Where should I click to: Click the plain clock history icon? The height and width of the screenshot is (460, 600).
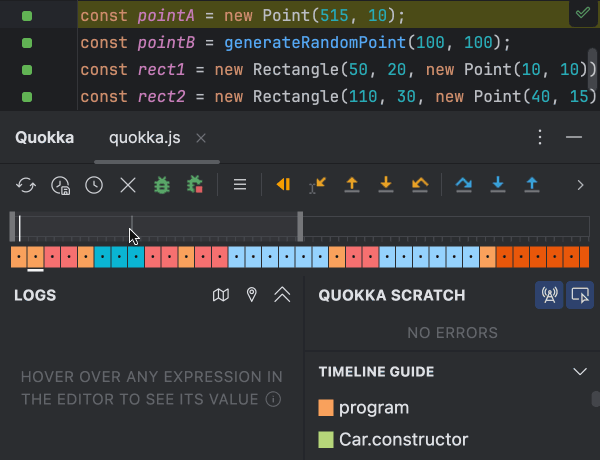[94, 185]
